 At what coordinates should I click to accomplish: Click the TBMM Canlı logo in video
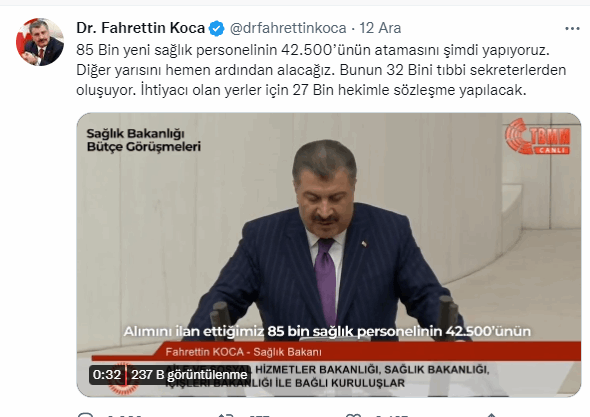coord(537,137)
